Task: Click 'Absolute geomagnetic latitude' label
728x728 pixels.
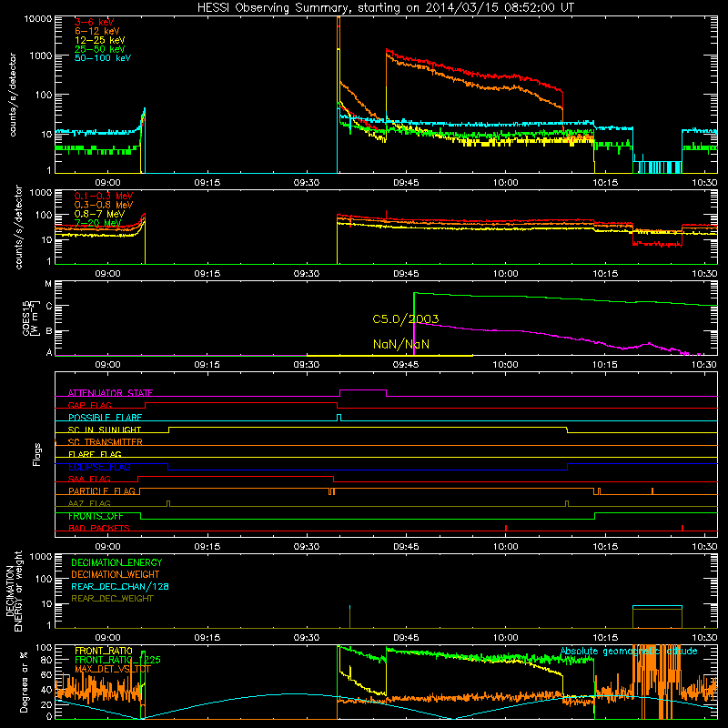Action: tap(629, 651)
